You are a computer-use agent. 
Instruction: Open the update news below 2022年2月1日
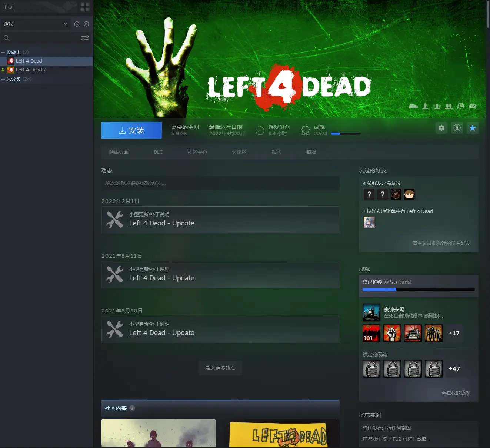coord(220,220)
